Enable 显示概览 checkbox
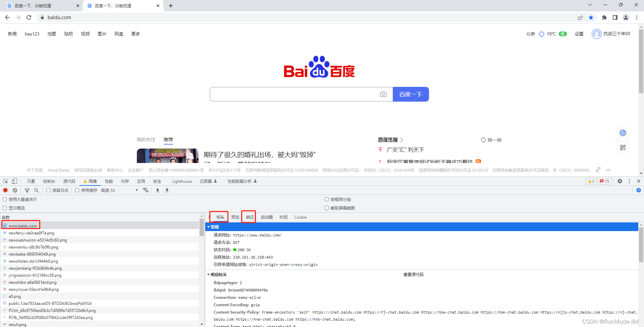 [x=5, y=208]
